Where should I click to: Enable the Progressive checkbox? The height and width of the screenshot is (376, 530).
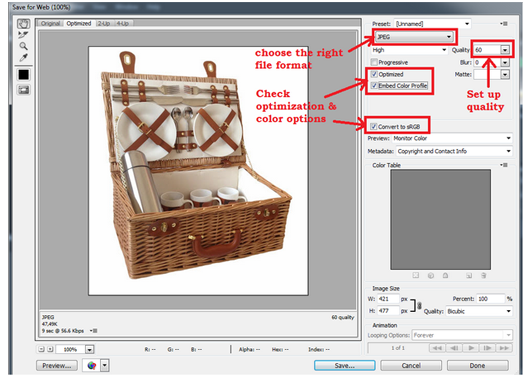click(x=374, y=62)
